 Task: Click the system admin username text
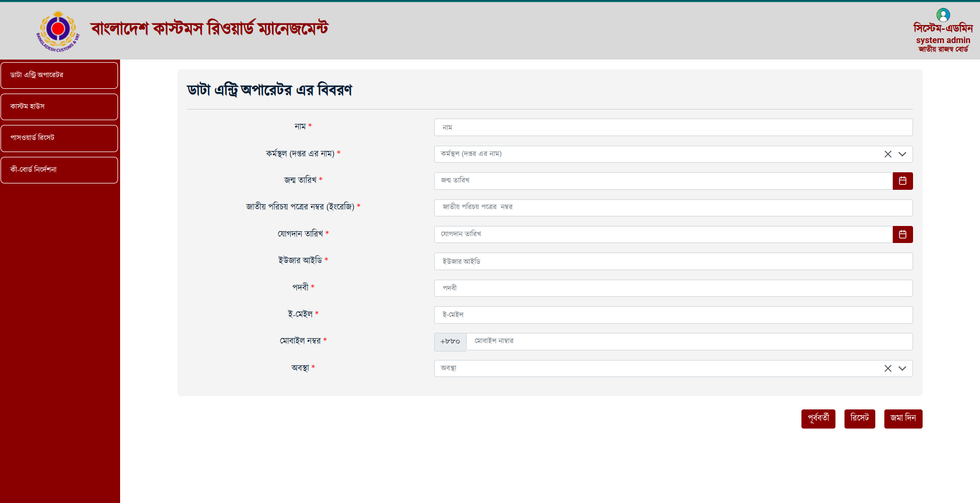pos(943,40)
